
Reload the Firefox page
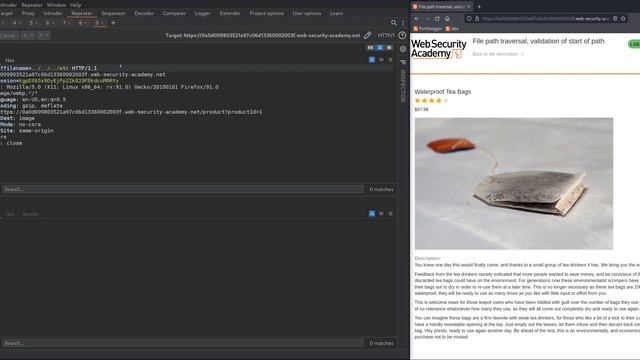click(437, 19)
